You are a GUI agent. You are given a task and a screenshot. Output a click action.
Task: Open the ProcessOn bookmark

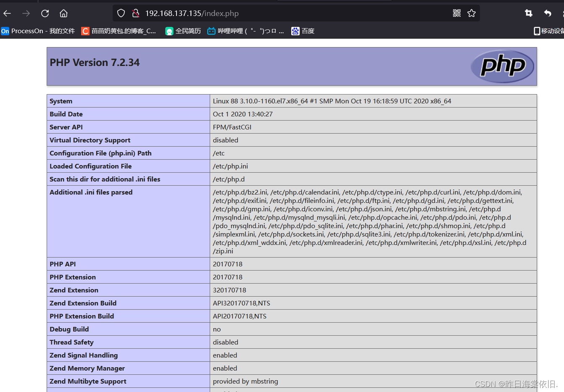(38, 31)
